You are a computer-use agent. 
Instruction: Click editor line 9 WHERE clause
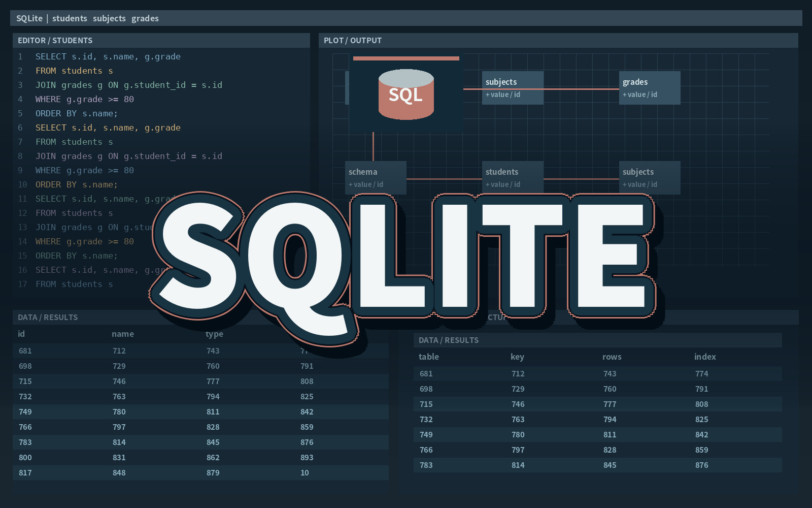[85, 170]
